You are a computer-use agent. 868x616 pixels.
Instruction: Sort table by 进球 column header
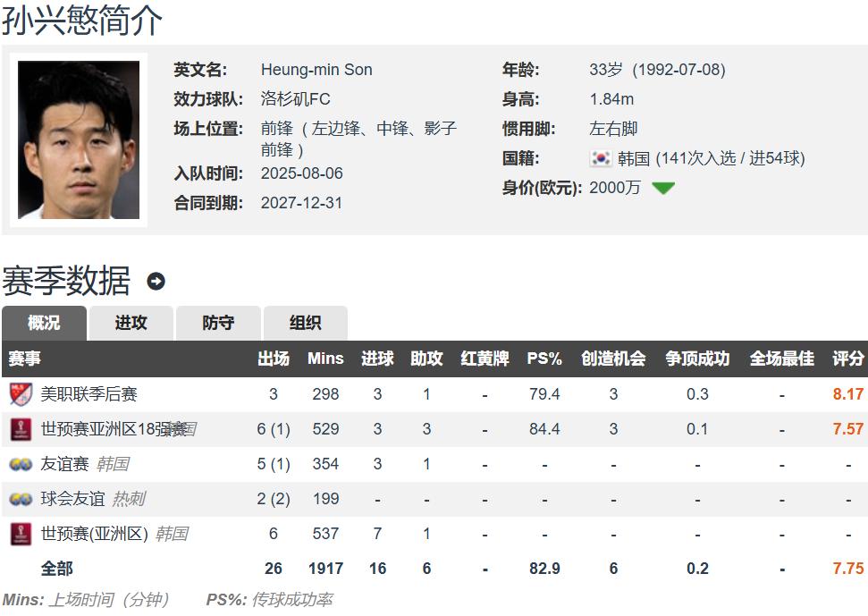tap(377, 359)
